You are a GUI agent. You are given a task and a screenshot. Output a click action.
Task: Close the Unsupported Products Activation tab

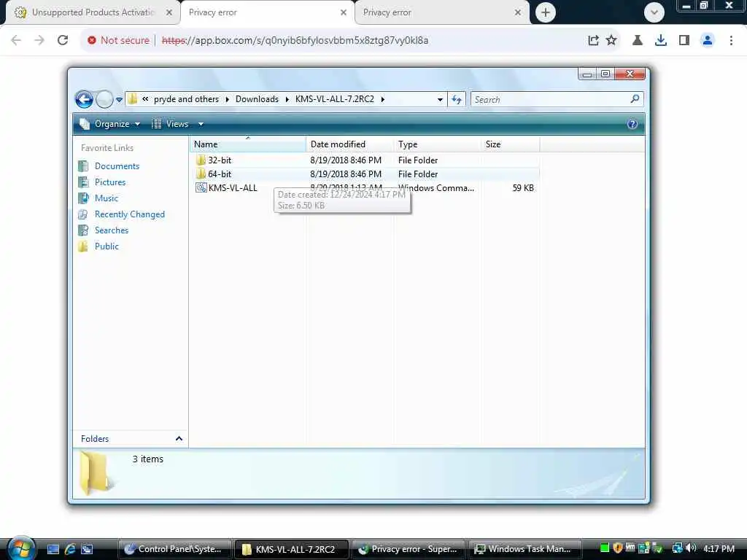[169, 13]
